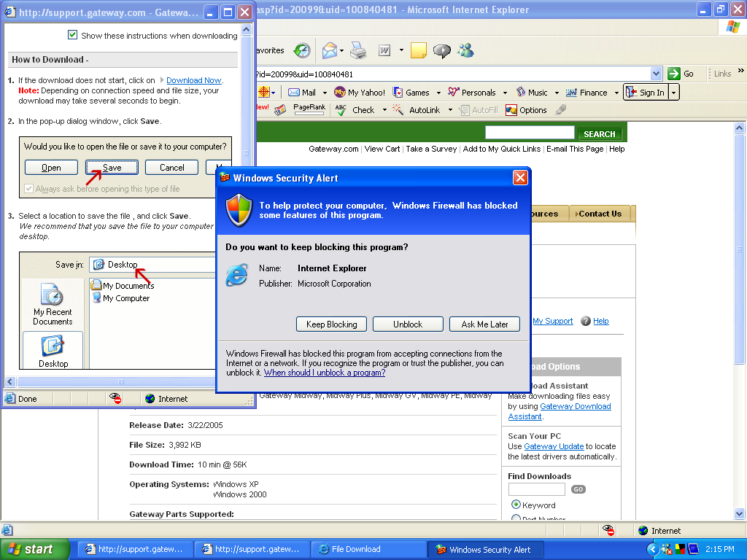
Task: Open View Cart in top navigation
Action: [x=382, y=149]
